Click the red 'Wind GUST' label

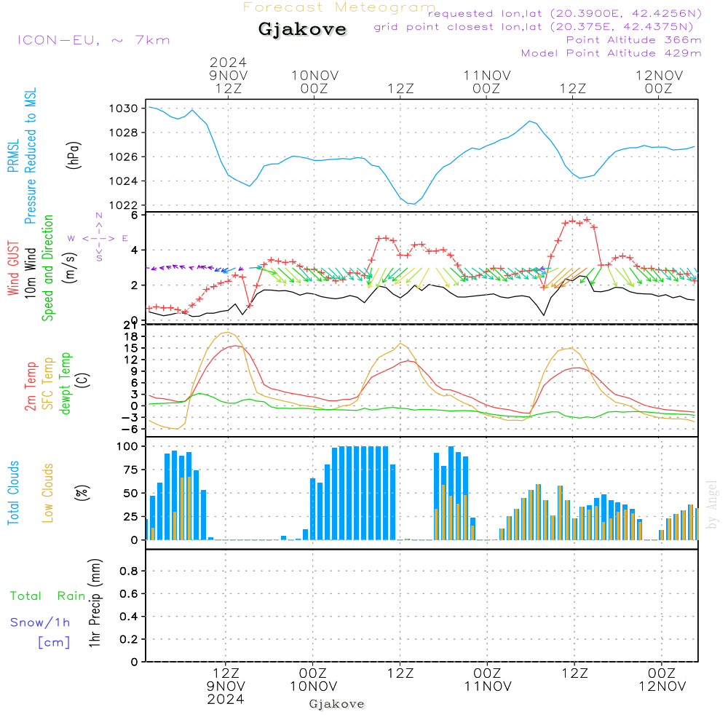pyautogui.click(x=13, y=269)
